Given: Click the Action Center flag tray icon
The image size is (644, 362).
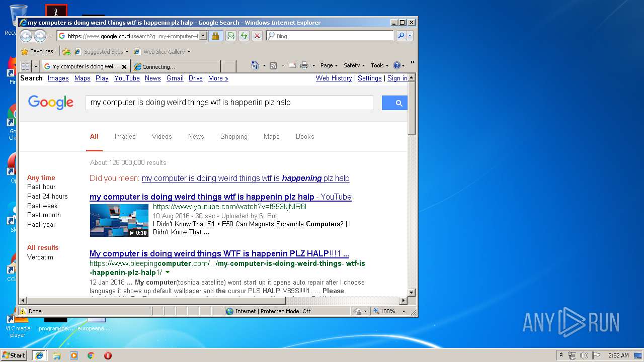Looking at the screenshot, I should coord(596,355).
